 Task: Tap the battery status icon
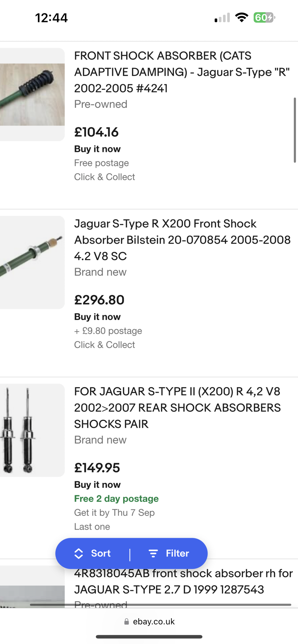click(264, 17)
